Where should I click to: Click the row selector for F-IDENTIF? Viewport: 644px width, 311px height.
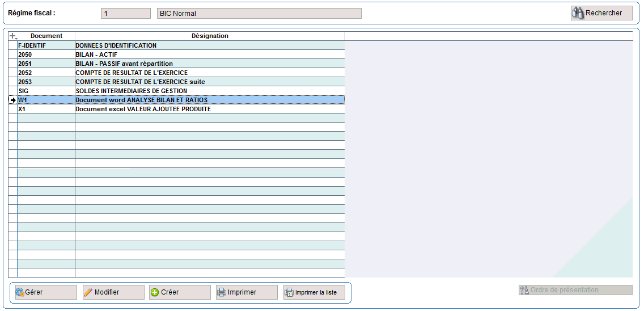tap(12, 45)
